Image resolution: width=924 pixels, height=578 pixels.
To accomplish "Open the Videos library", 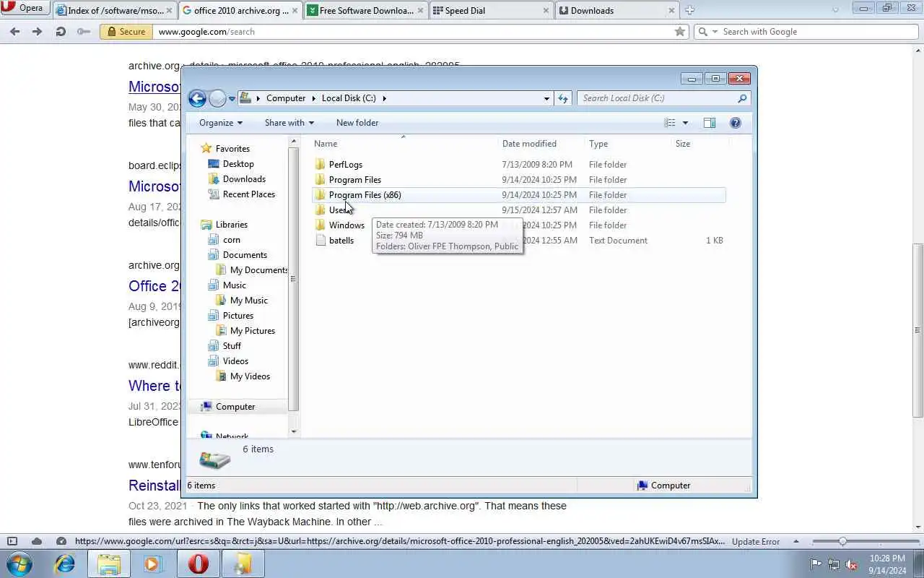I will coord(235,361).
